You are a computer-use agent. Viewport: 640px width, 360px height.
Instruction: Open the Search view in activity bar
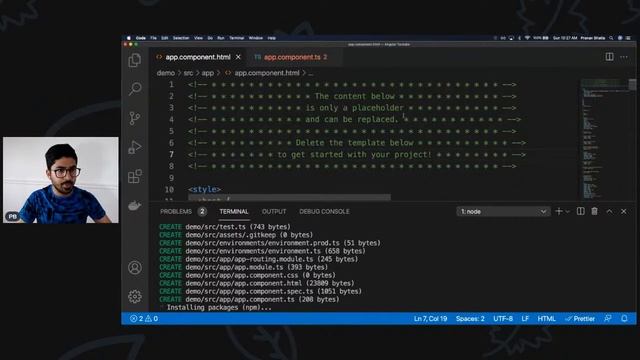click(135, 89)
